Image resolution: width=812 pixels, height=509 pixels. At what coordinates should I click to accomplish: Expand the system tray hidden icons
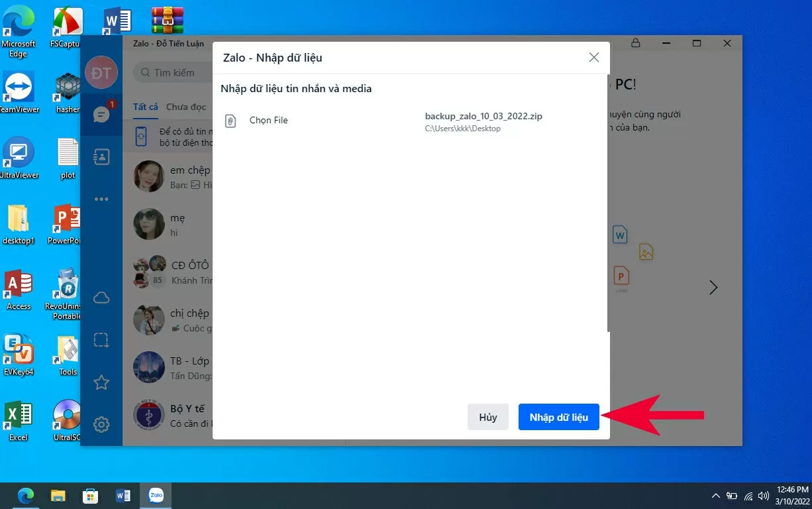[715, 496]
